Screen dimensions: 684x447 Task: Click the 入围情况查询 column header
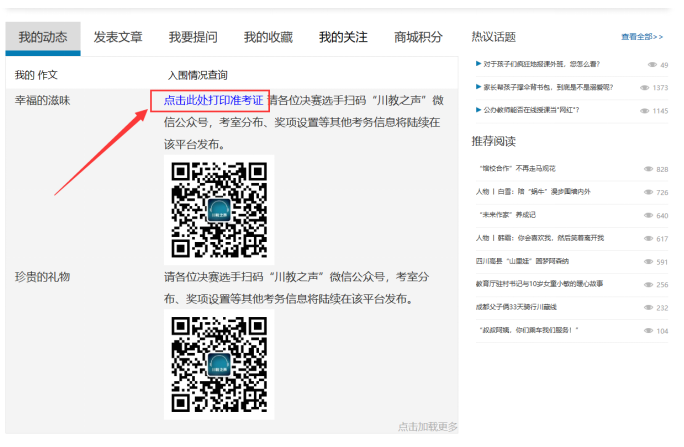pos(198,75)
